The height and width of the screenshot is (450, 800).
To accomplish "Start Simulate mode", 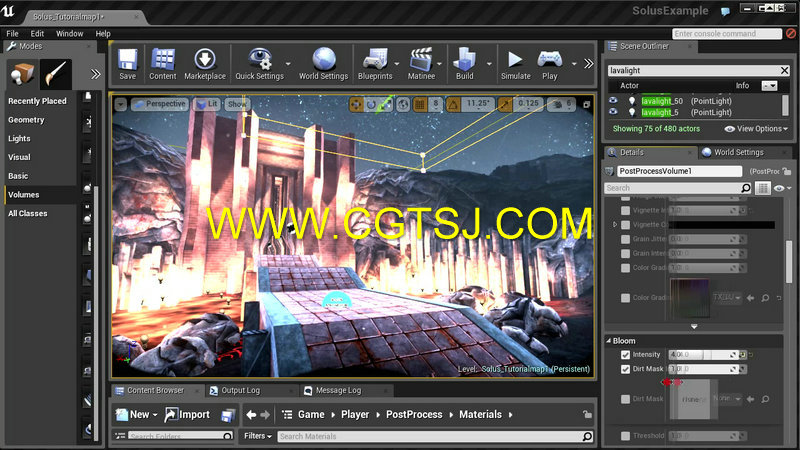I will (515, 60).
